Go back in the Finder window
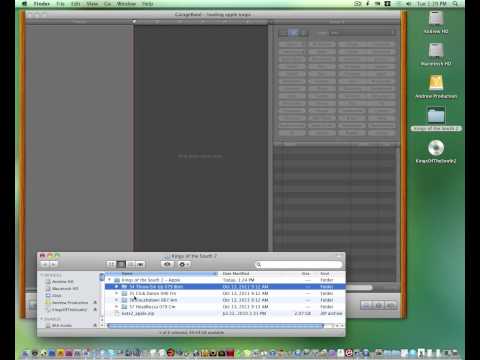The height and width of the screenshot is (360, 480). tap(45, 264)
